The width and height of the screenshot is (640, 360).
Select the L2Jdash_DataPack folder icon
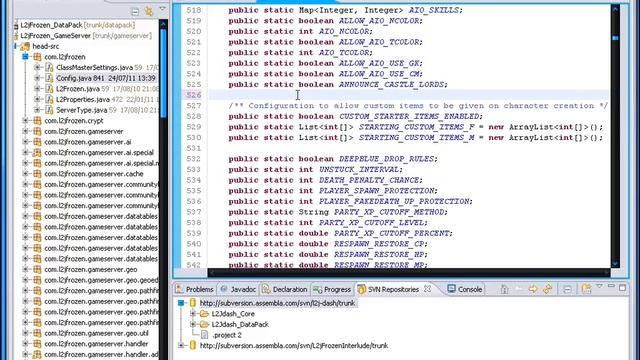pos(204,324)
